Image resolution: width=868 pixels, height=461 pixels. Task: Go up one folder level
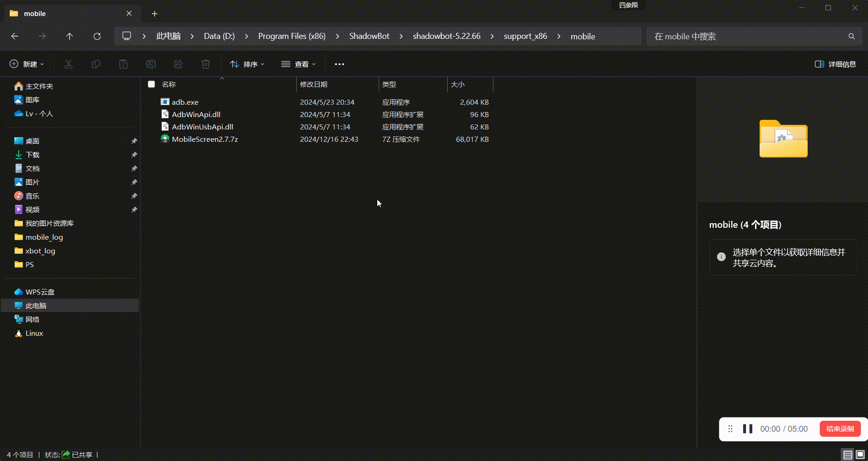tap(70, 36)
